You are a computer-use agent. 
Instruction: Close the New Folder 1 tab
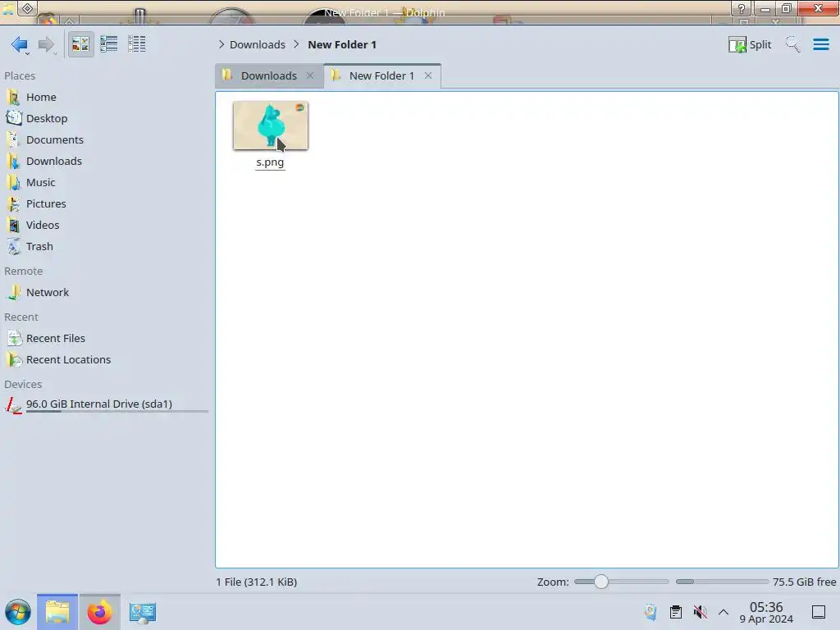(428, 75)
